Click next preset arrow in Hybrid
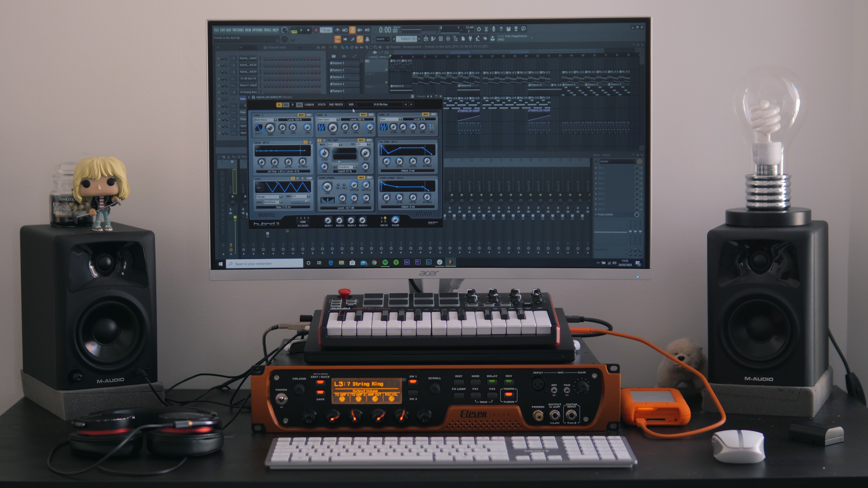Viewport: 868px width, 488px height. [411, 104]
